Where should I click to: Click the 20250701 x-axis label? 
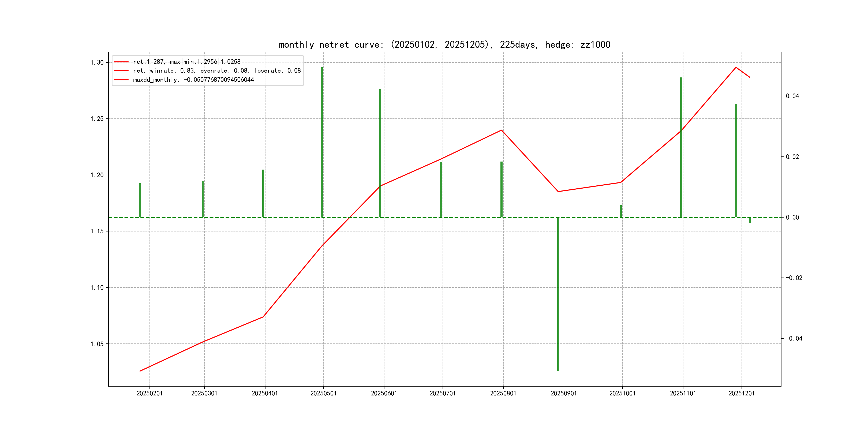point(442,393)
